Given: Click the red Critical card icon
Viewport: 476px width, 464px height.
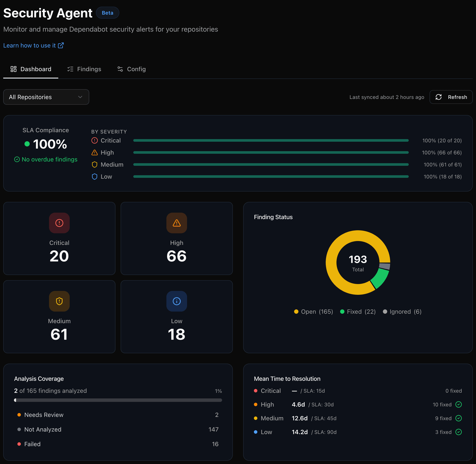Looking at the screenshot, I should (x=59, y=223).
